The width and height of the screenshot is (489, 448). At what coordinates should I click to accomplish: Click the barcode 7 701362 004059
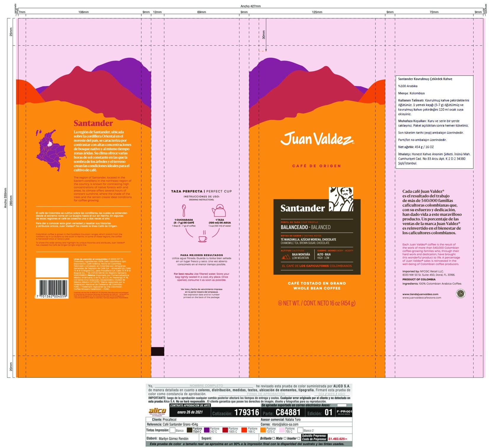coord(52,289)
